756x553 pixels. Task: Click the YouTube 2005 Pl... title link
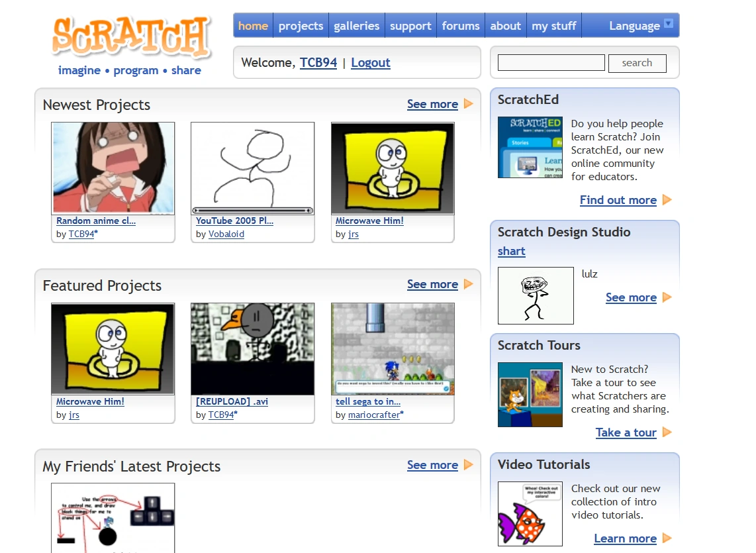click(x=234, y=221)
